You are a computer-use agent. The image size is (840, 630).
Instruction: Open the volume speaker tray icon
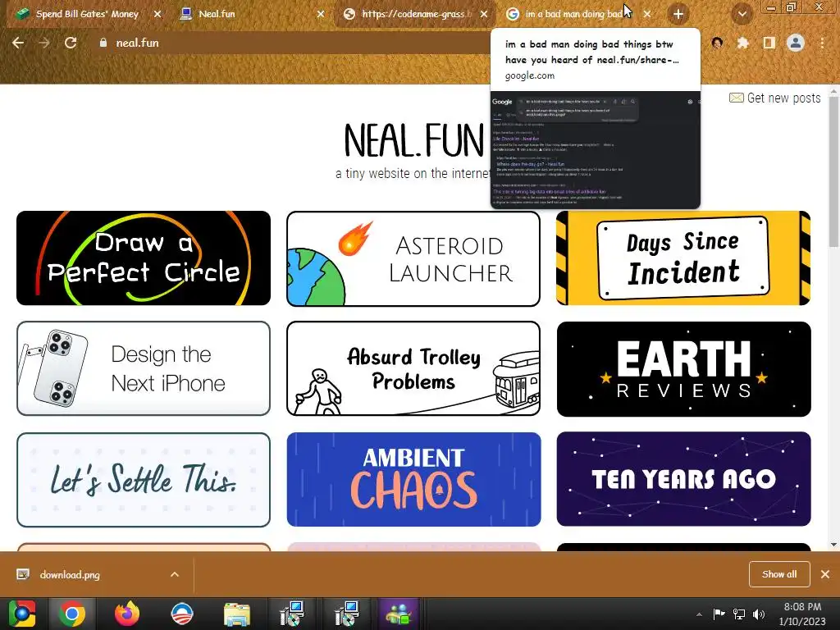tap(759, 614)
